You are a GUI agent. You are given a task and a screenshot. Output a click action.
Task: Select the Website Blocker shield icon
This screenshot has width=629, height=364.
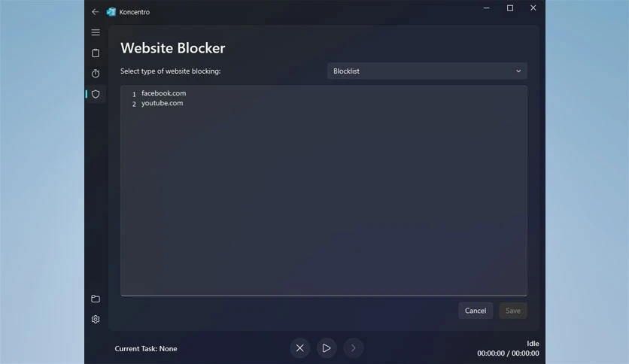point(96,94)
